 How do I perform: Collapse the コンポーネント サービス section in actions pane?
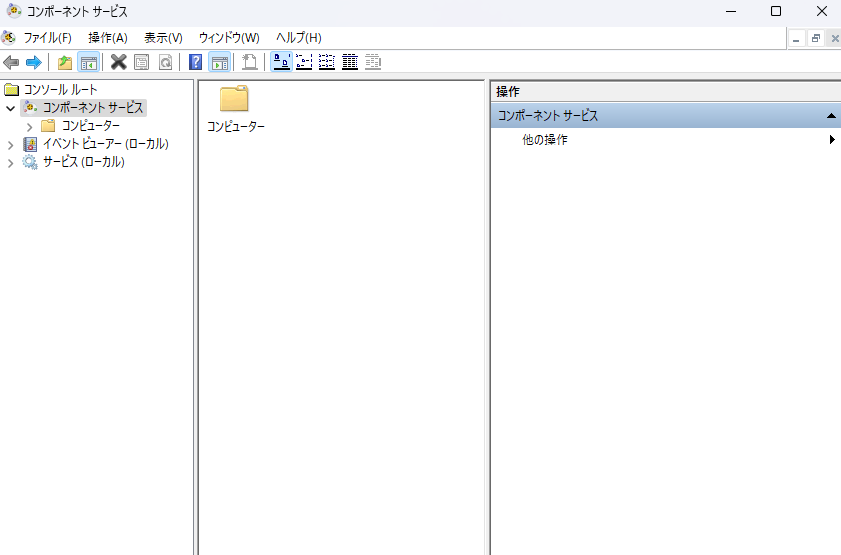(x=831, y=116)
